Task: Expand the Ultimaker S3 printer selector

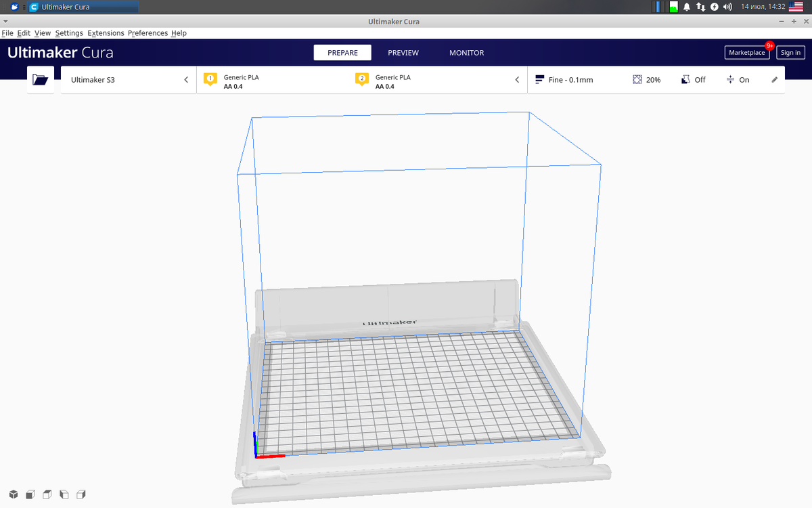Action: 129,80
